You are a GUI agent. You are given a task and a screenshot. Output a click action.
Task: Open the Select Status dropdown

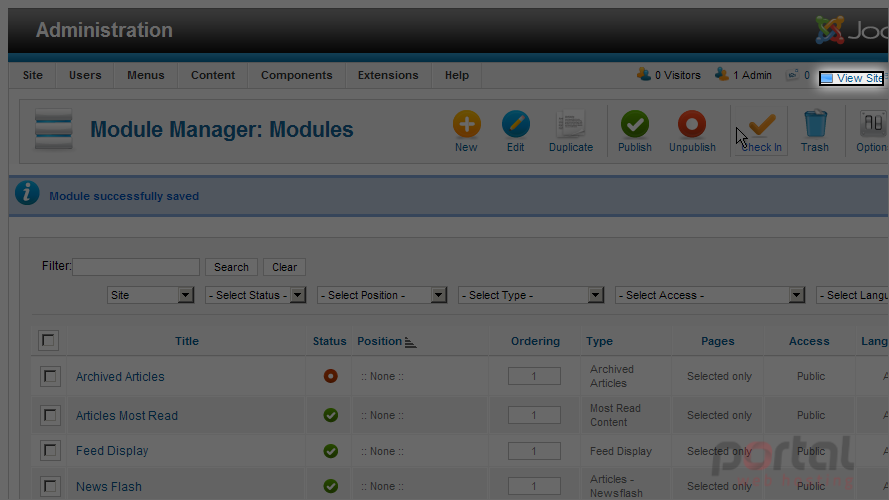(x=255, y=295)
